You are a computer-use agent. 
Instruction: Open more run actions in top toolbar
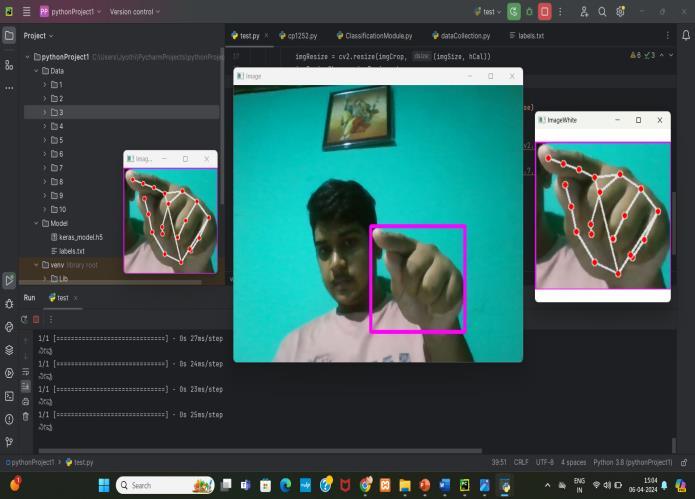coord(560,12)
